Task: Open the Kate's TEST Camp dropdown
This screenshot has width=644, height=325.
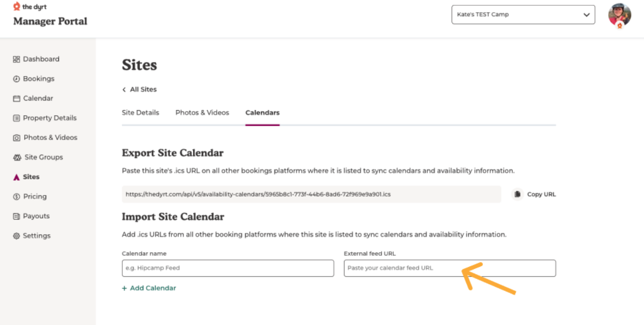Action: pyautogui.click(x=523, y=15)
